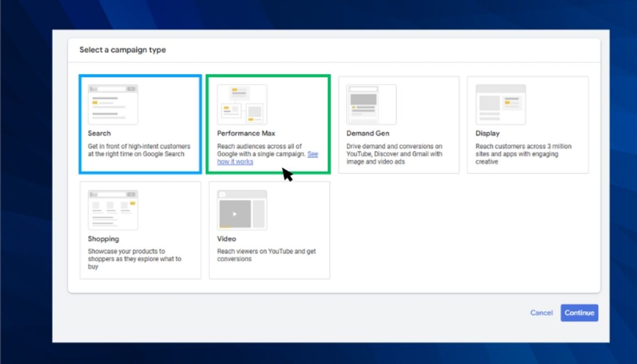The image size is (637, 364).
Task: Select the Performance Max card title
Action: (246, 133)
